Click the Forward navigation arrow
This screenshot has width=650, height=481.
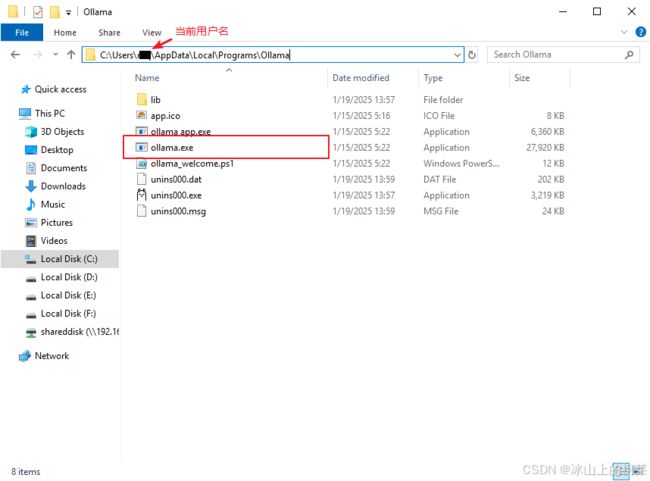[37, 55]
